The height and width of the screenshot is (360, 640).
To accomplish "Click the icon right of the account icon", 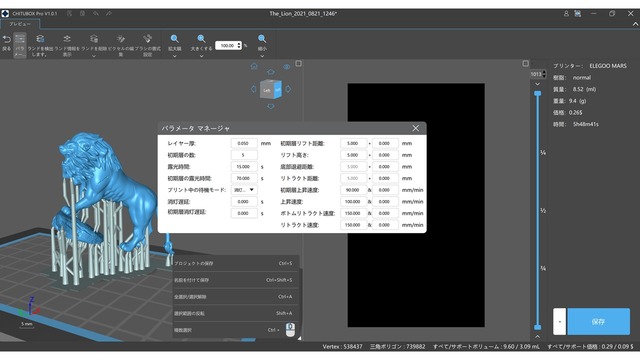I will [578, 13].
